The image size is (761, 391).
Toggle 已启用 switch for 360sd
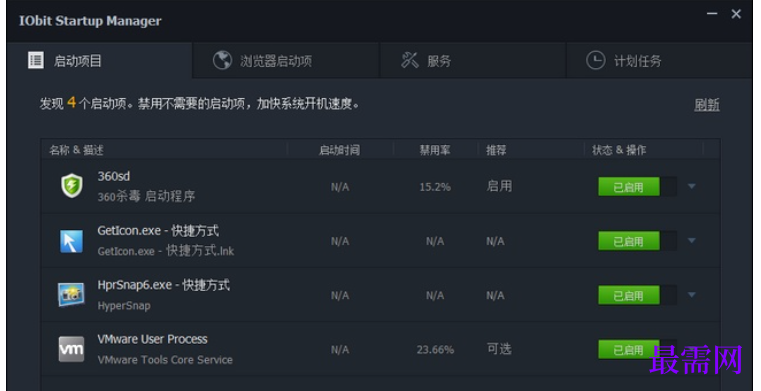coord(637,187)
